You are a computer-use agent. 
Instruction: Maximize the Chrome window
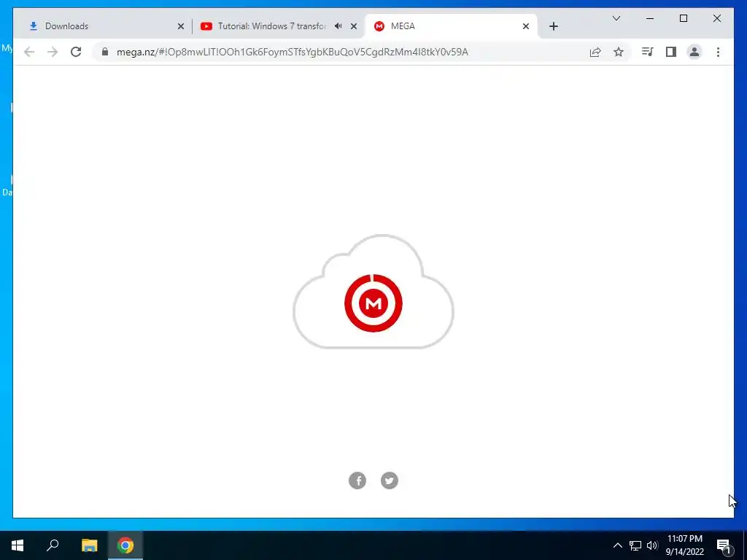pos(683,18)
